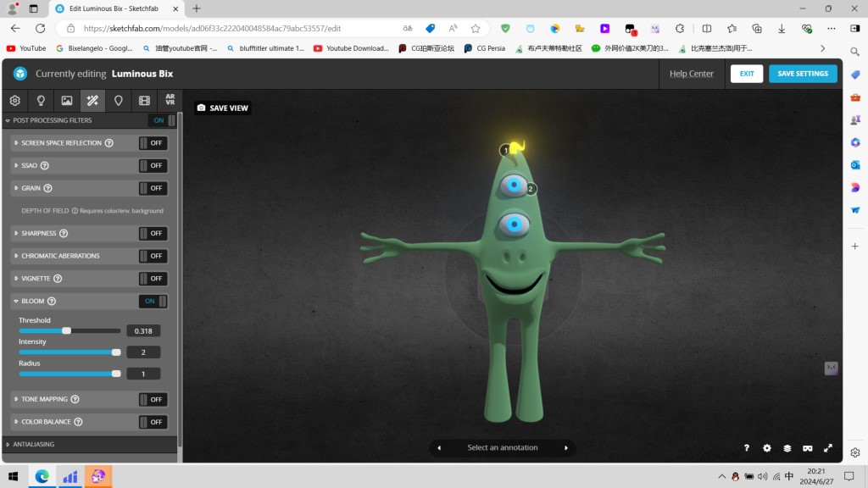Click the Save View button

point(223,108)
